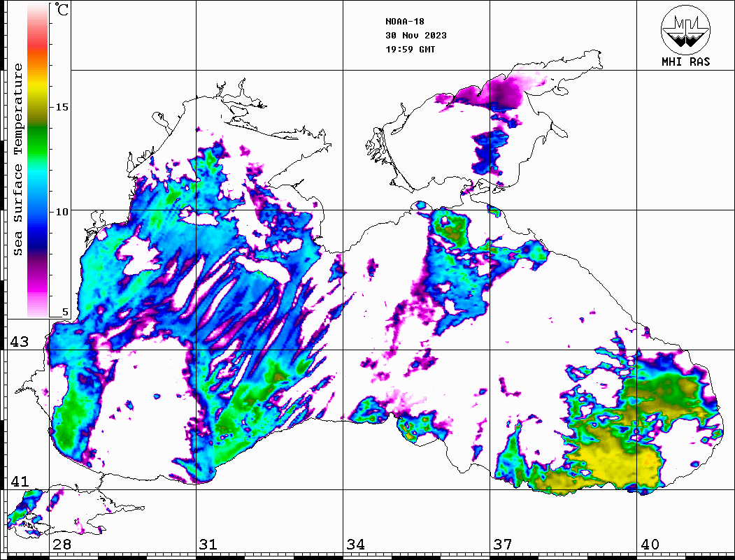The image size is (735, 560).
Task: Click longitude label '31'
Action: click(208, 544)
